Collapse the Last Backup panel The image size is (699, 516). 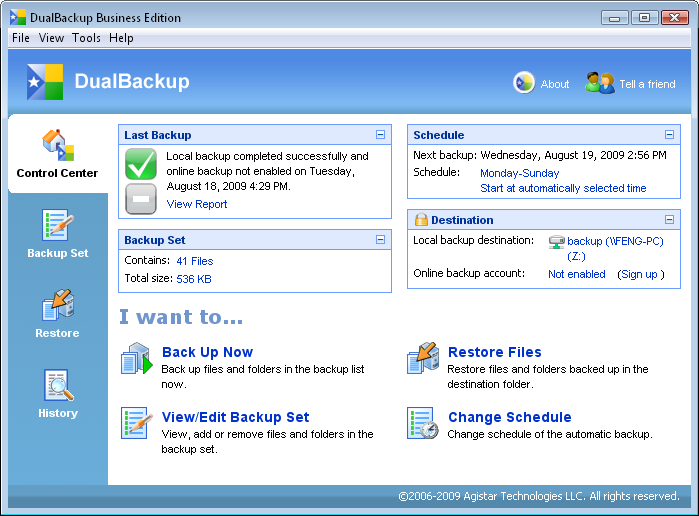[380, 135]
